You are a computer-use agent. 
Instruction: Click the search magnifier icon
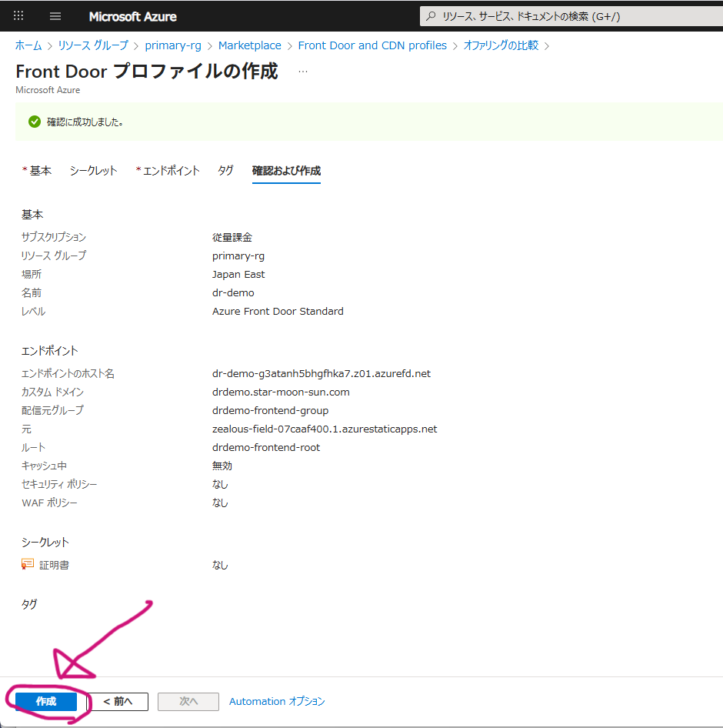431,16
